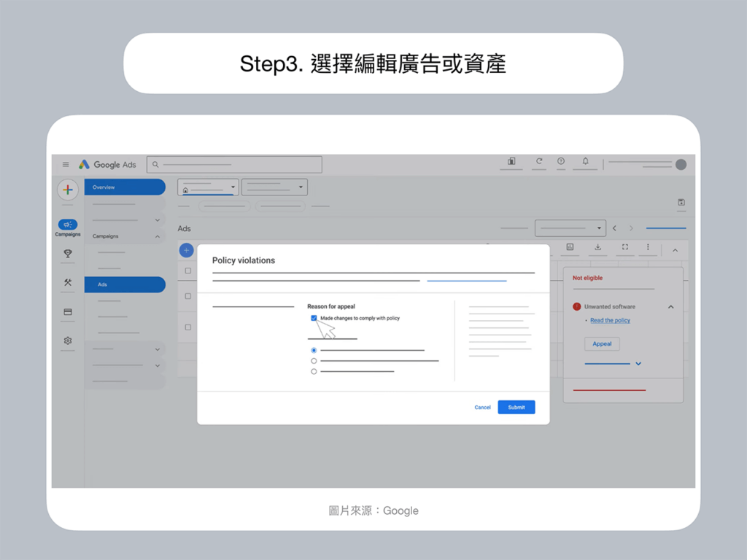This screenshot has height=560, width=747.
Task: Submit the policy appeal
Action: tap(516, 407)
